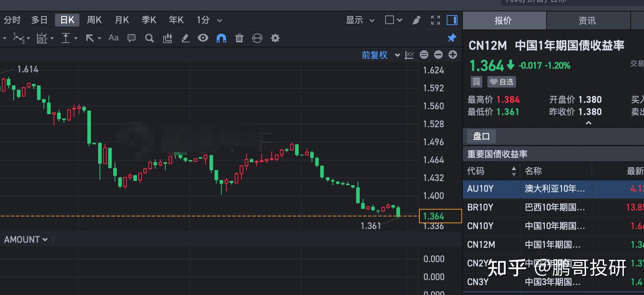Click the 最低价 1.361 value

point(508,112)
